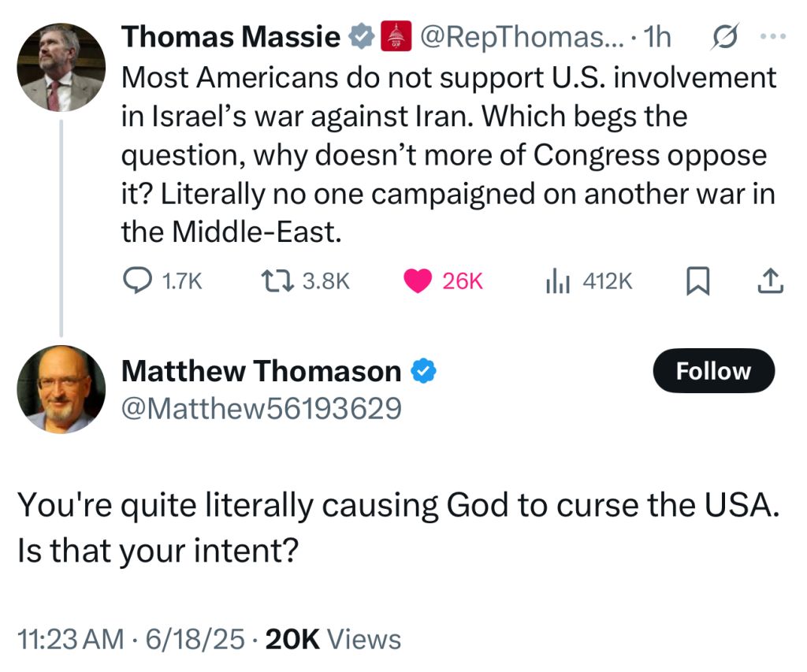Click Thomas Massie's verified badge
This screenshot has height=672, width=807.
[x=362, y=36]
